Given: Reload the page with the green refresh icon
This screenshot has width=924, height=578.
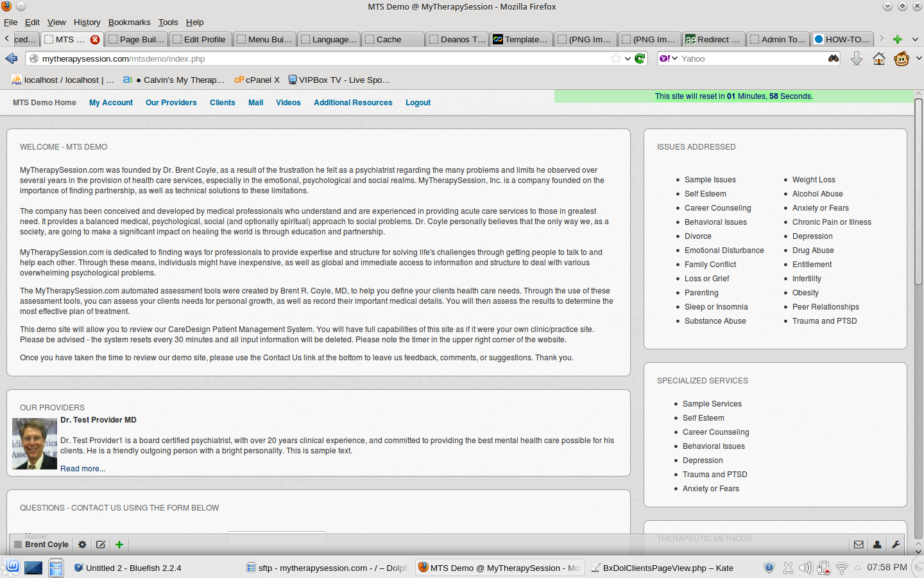Looking at the screenshot, I should pyautogui.click(x=640, y=58).
